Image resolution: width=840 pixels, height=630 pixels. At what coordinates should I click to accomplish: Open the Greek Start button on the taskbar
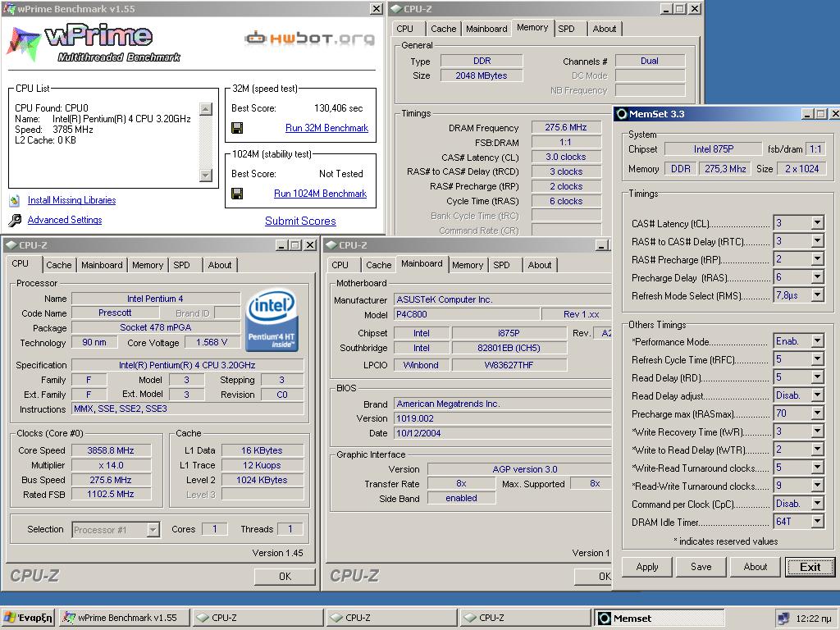tap(29, 618)
